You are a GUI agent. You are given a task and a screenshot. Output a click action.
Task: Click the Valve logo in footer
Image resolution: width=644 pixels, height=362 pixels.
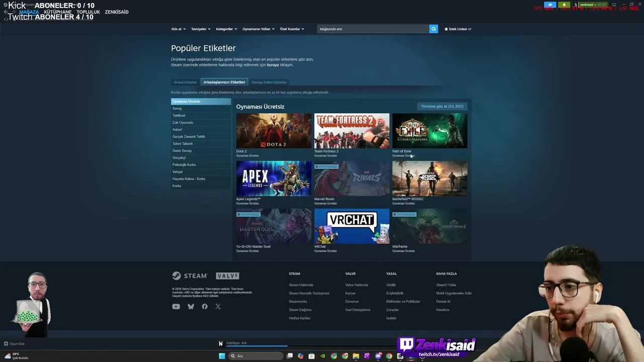pos(227,276)
